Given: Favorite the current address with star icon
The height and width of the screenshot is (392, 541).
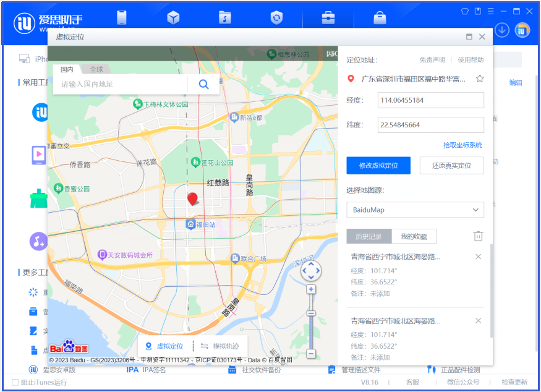Looking at the screenshot, I should [480, 79].
